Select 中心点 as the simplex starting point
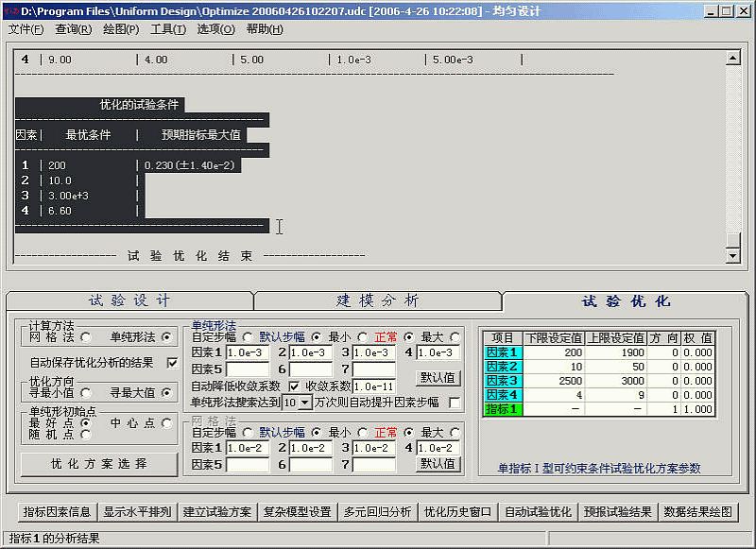Viewport: 756px width, 549px height. (x=167, y=422)
